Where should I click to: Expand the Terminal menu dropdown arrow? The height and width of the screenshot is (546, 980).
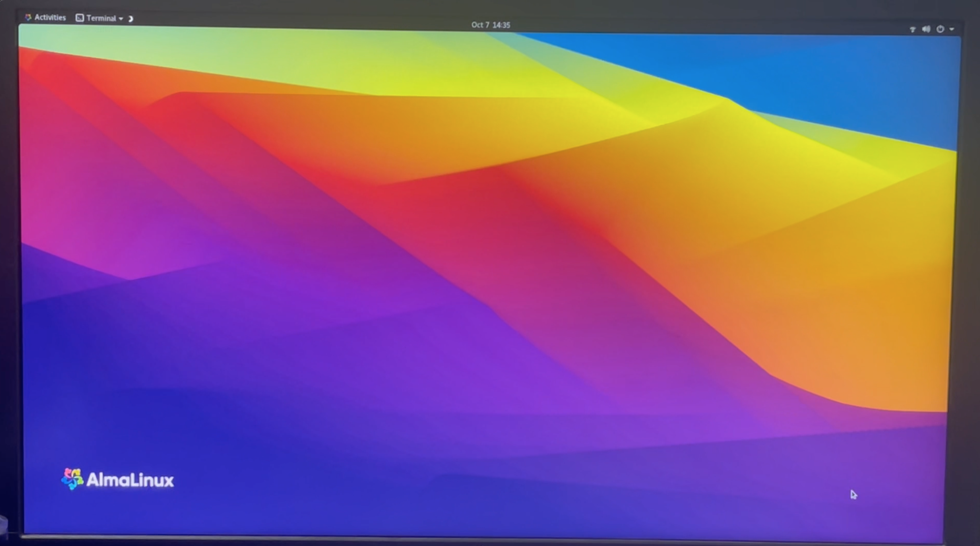[x=121, y=19]
